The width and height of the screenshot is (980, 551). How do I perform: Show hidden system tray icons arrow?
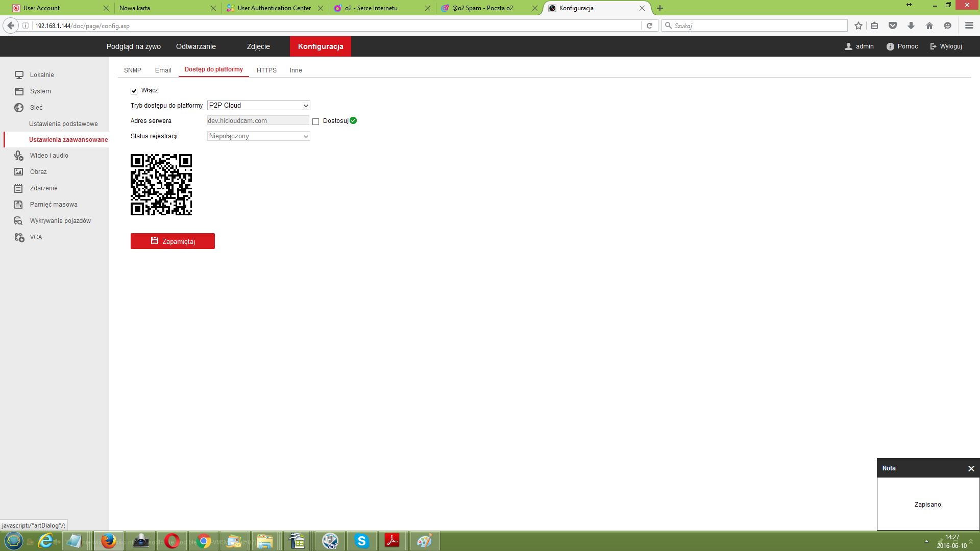(x=926, y=541)
